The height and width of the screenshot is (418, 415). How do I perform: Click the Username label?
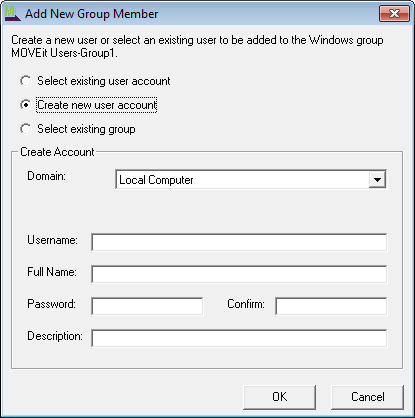coord(52,240)
